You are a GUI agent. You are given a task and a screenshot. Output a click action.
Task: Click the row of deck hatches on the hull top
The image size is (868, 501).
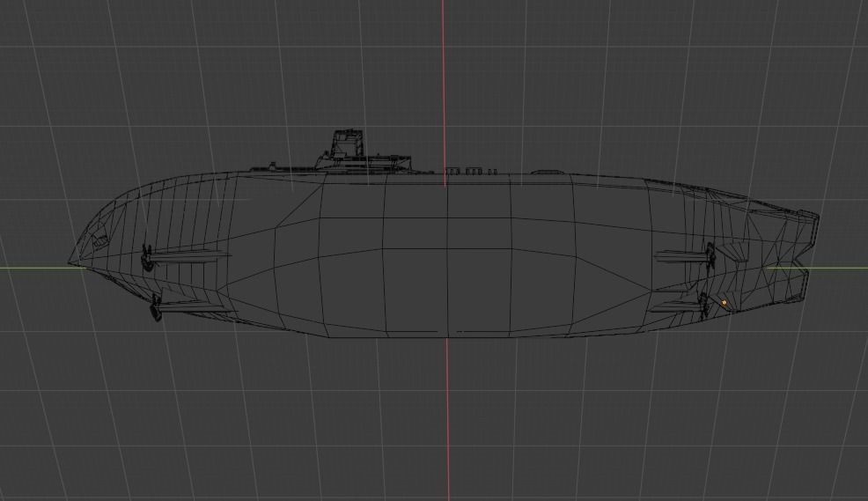click(x=472, y=172)
